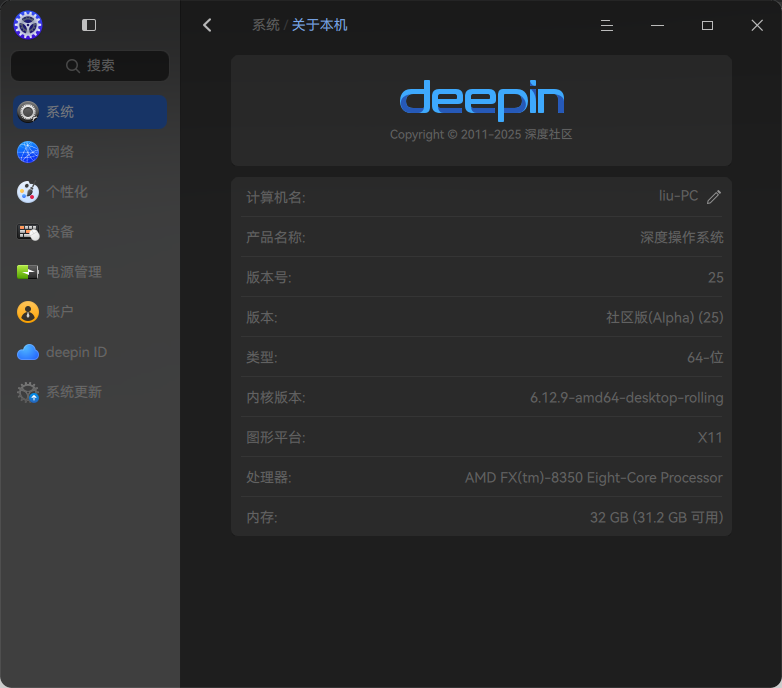782x688 pixels.
Task: Click the deepin ID cloud icon
Action: click(x=28, y=352)
